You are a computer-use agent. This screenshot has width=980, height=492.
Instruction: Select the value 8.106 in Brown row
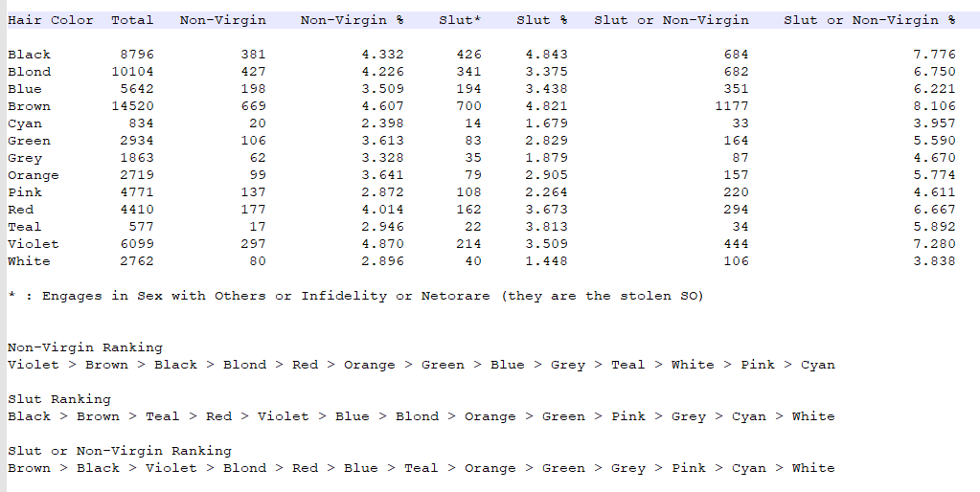[x=934, y=106]
